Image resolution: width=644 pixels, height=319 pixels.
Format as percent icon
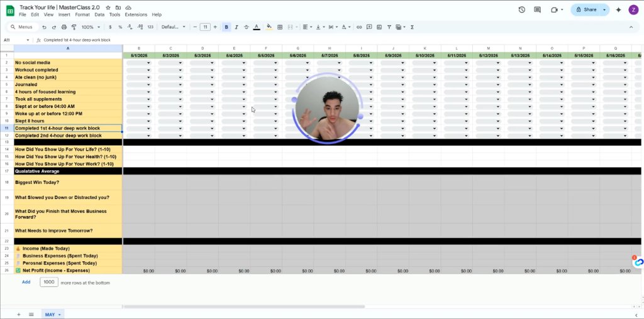tap(120, 27)
